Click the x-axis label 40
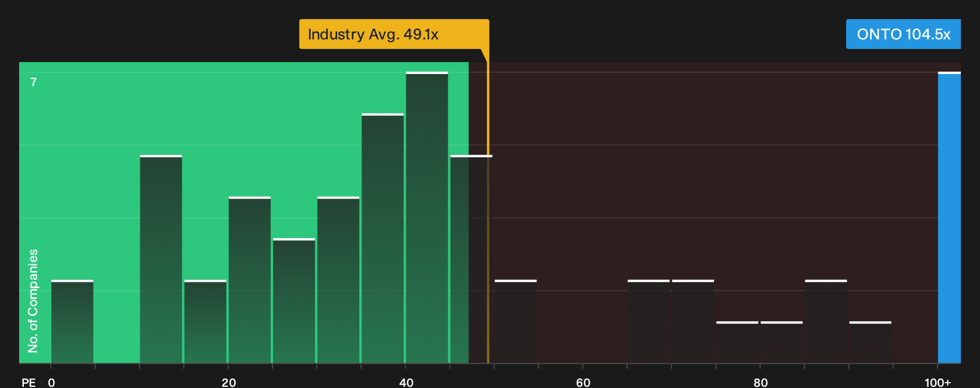 (406, 382)
